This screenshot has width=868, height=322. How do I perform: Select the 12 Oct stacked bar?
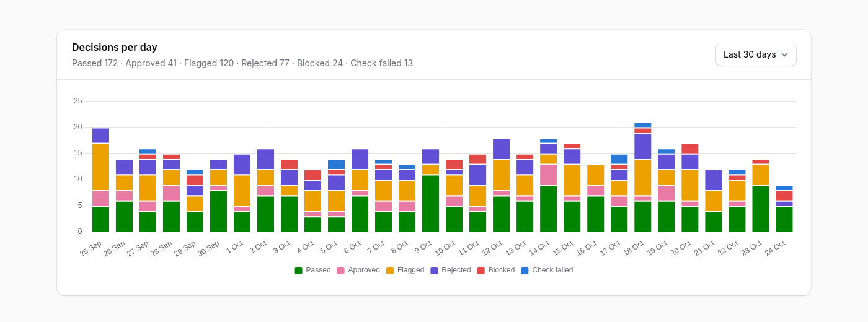pyautogui.click(x=502, y=185)
